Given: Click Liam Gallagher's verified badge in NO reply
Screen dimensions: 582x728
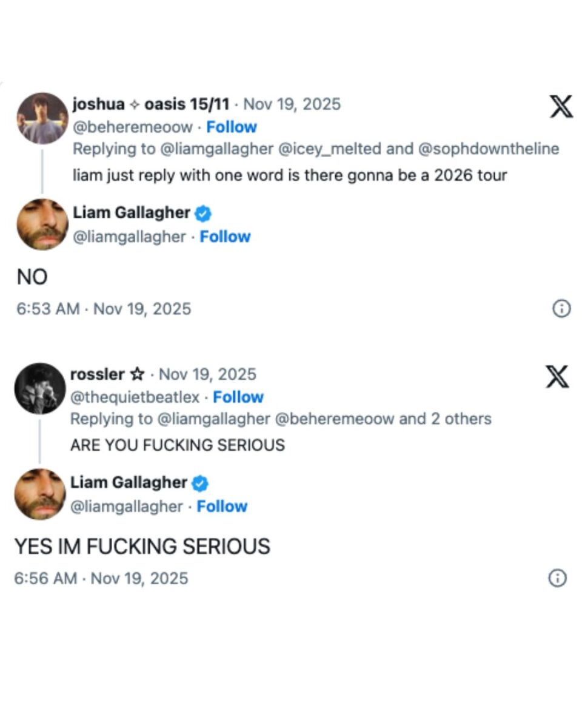Looking at the screenshot, I should 203,213.
